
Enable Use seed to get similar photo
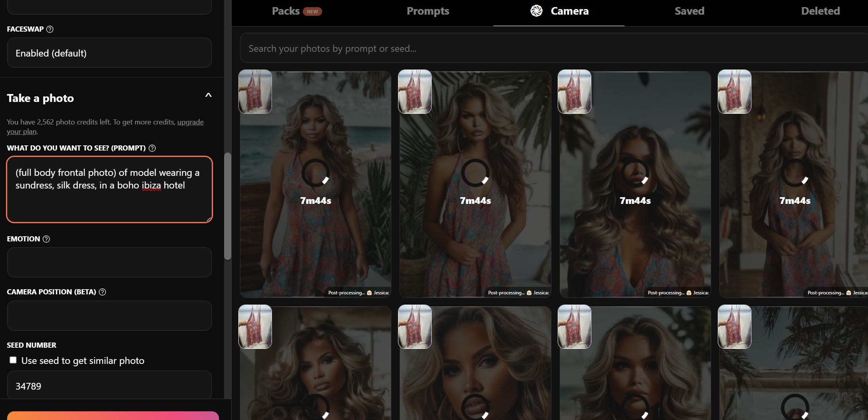[x=13, y=360]
